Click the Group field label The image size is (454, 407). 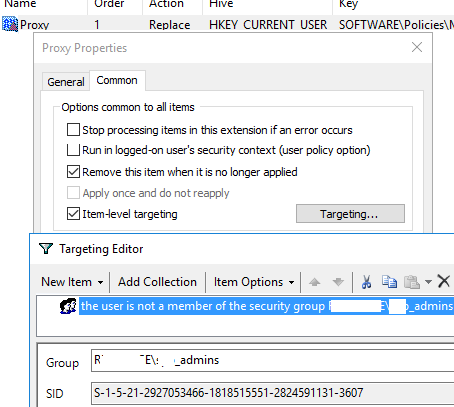(x=62, y=363)
